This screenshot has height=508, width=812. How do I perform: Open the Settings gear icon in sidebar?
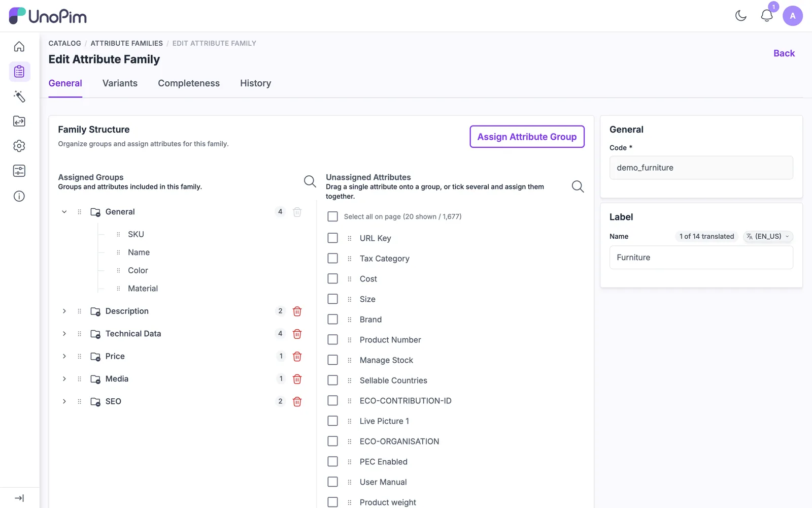tap(19, 146)
